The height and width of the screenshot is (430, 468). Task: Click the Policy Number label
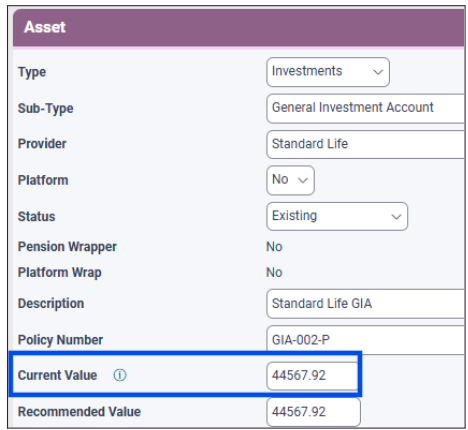[x=60, y=340]
